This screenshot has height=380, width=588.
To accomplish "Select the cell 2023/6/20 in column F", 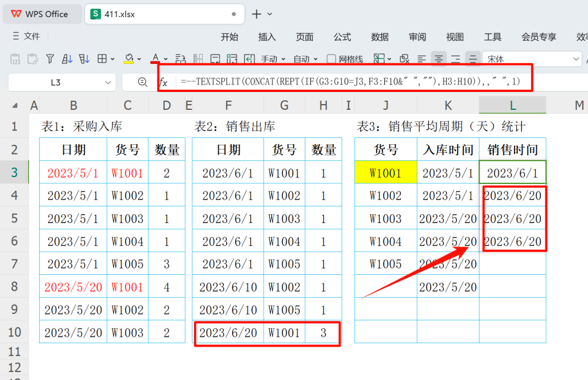I will pos(228,332).
